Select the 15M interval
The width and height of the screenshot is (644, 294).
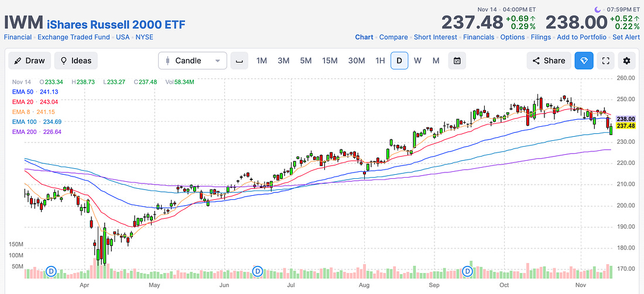[x=330, y=61]
